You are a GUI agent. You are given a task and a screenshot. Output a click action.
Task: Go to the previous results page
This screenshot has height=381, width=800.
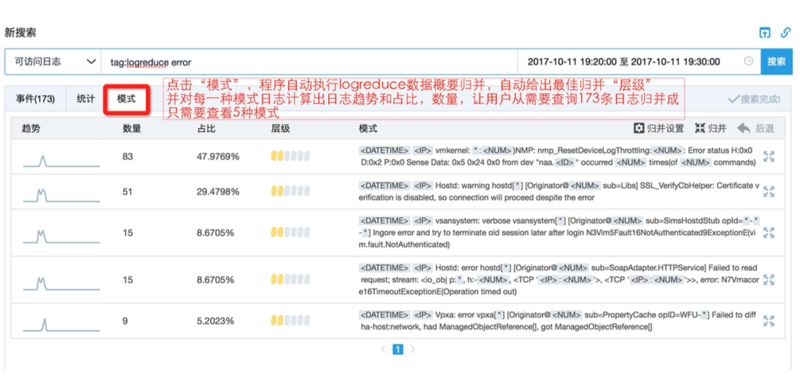pos(384,349)
